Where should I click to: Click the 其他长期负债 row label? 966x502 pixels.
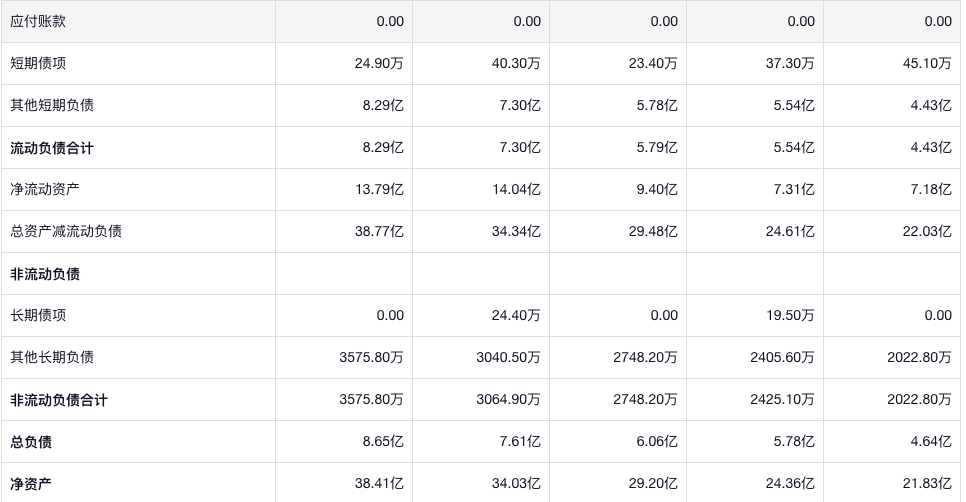[x=52, y=357]
